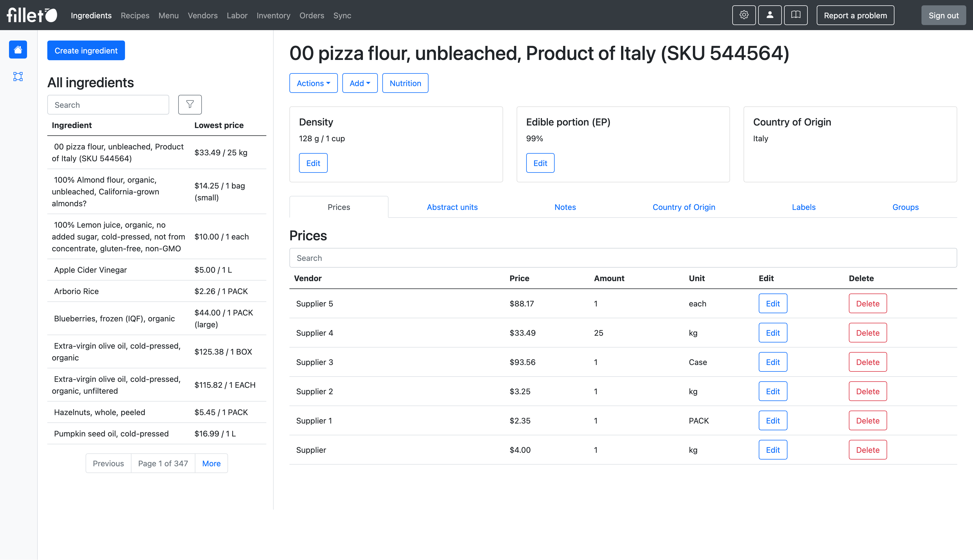Open the ingredient filter funnel icon
This screenshot has width=973, height=560.
pyautogui.click(x=190, y=104)
